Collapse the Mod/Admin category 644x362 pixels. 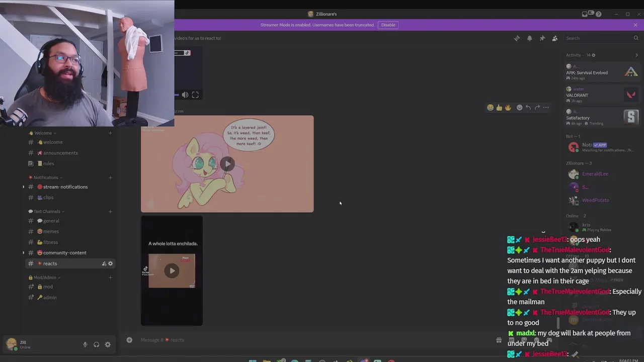(x=45, y=278)
